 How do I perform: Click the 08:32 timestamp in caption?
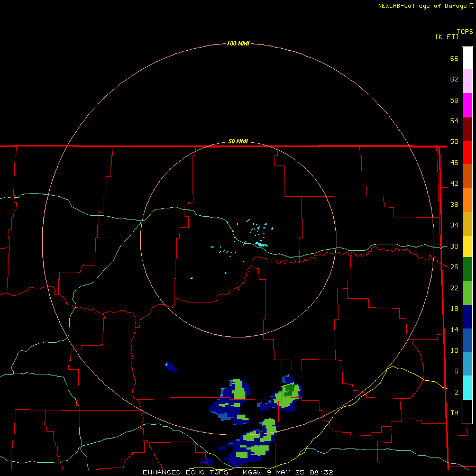321,472
